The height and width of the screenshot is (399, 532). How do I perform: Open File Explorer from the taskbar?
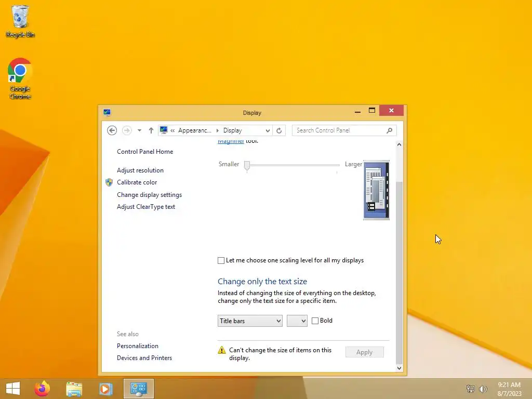coord(74,389)
